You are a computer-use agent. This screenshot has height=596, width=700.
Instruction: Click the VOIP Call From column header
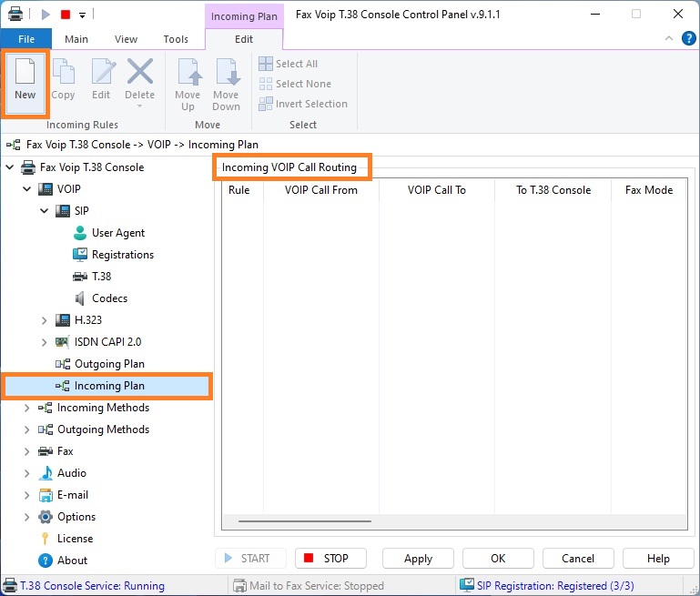click(x=321, y=190)
